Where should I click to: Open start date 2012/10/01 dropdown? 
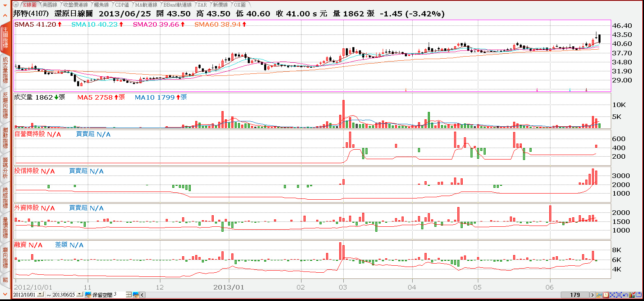pos(40,294)
